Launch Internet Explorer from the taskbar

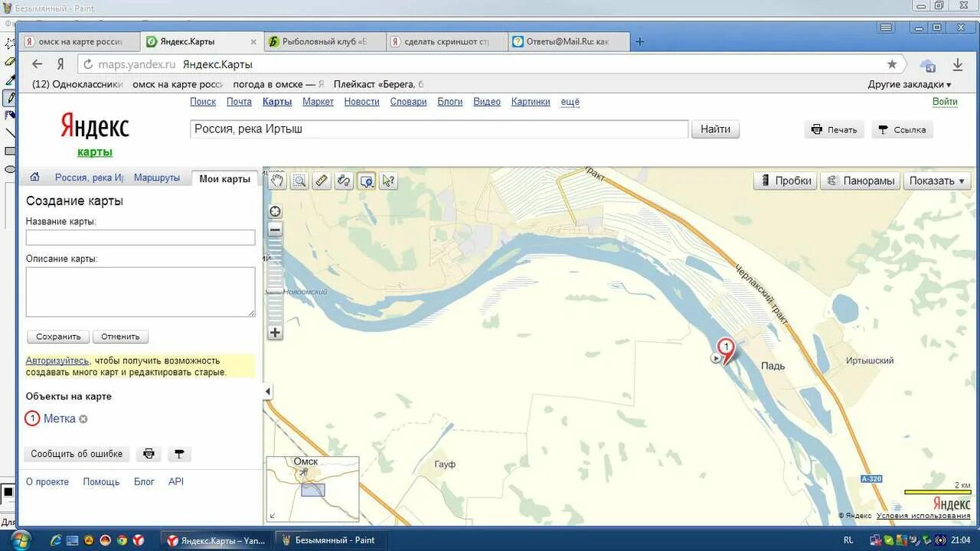pyautogui.click(x=55, y=540)
